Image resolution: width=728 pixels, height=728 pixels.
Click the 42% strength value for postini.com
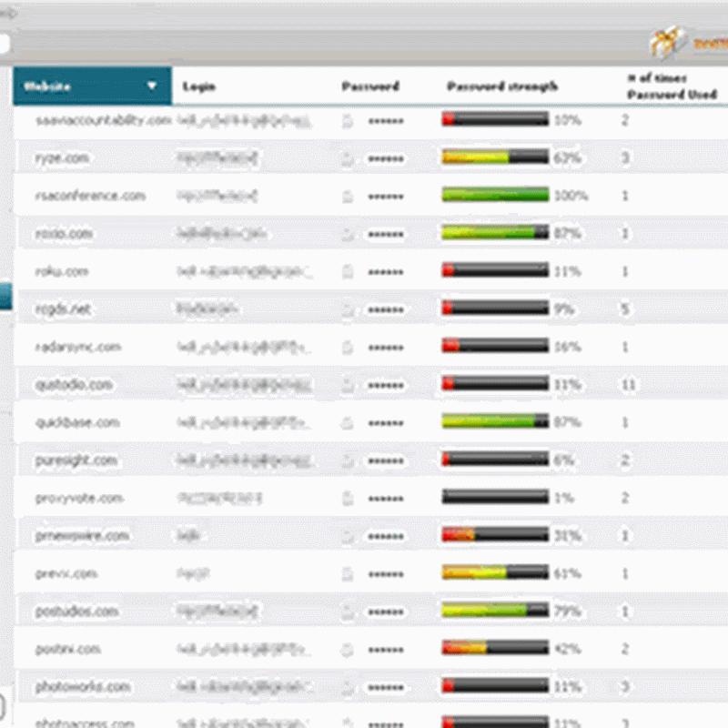pos(567,649)
